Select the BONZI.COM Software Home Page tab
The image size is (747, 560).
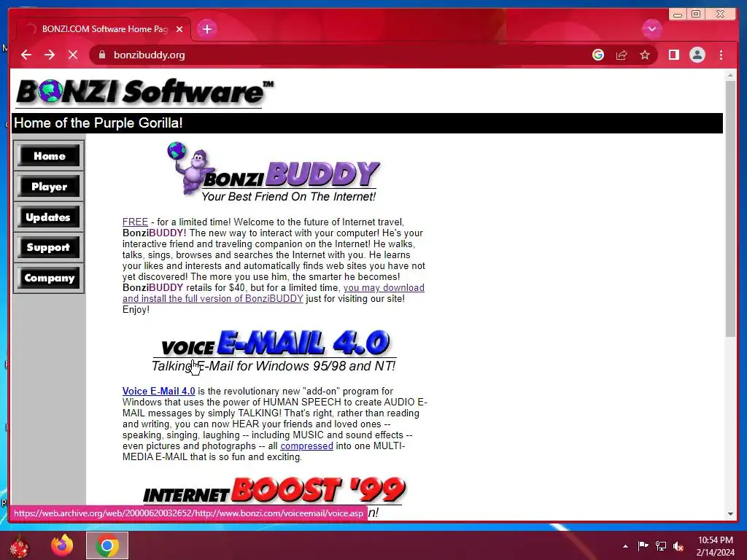tap(104, 29)
